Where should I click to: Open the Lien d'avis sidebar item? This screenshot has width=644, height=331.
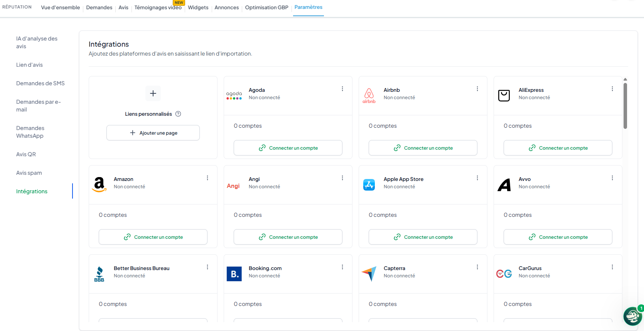[x=29, y=65]
